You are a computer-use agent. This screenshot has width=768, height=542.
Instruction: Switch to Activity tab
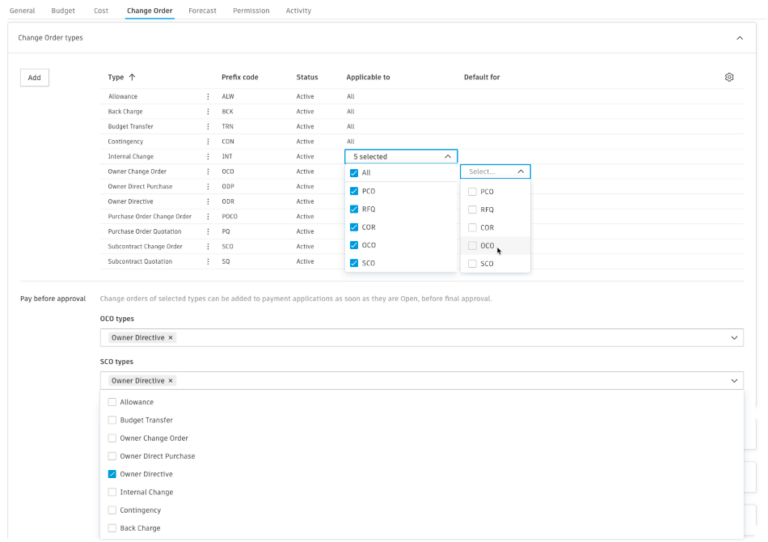pos(298,11)
